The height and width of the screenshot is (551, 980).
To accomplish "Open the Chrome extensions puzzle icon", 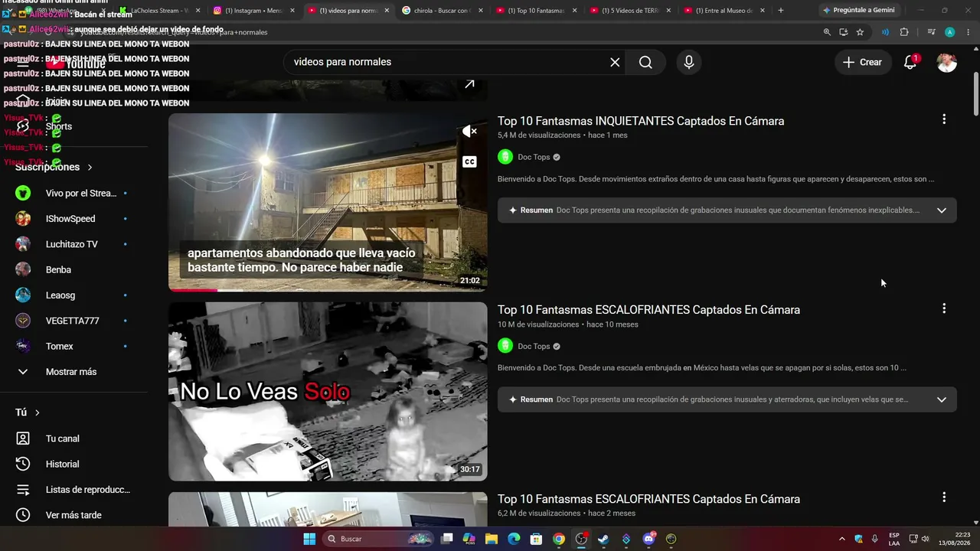I will (x=904, y=32).
